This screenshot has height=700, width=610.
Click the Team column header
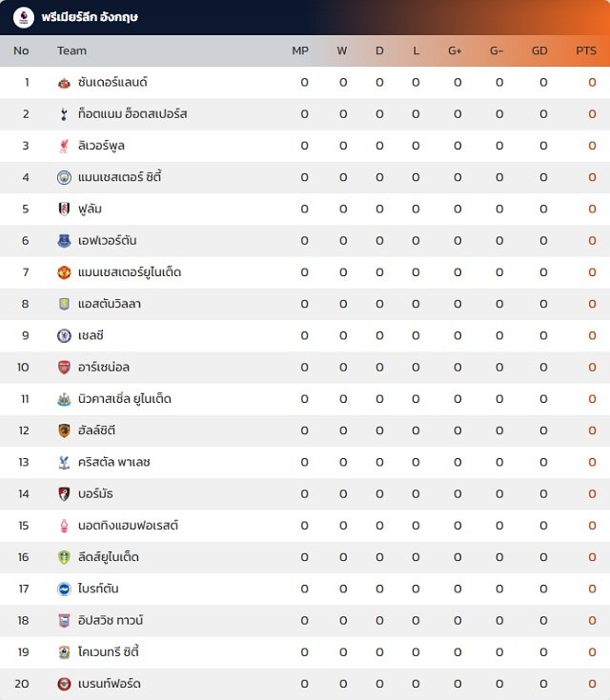coord(71,50)
